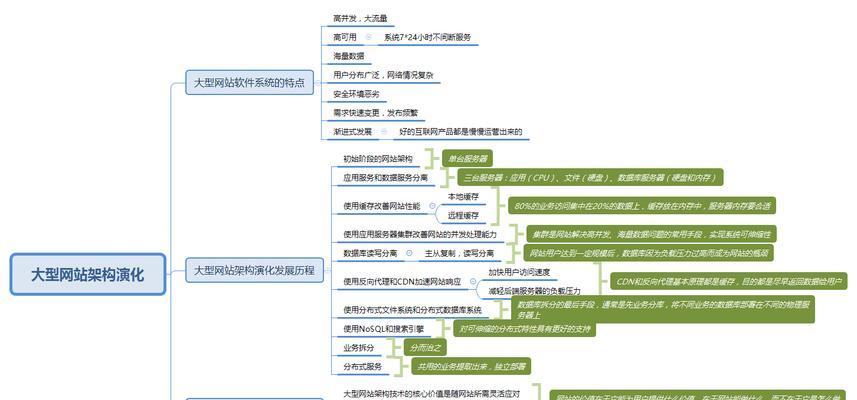The image size is (857, 400).
Task: Select the 大型网站软件系统的特点 topic node
Action: tap(249, 83)
